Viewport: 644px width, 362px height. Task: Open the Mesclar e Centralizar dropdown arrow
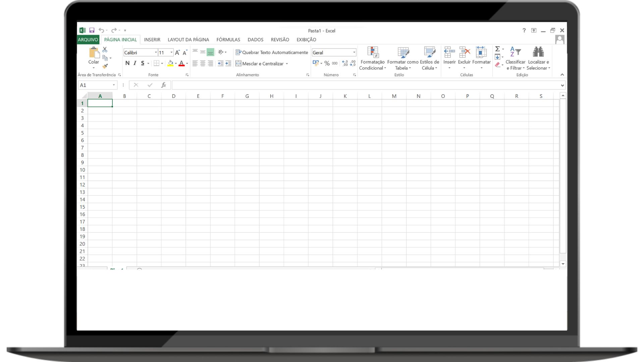click(x=287, y=64)
